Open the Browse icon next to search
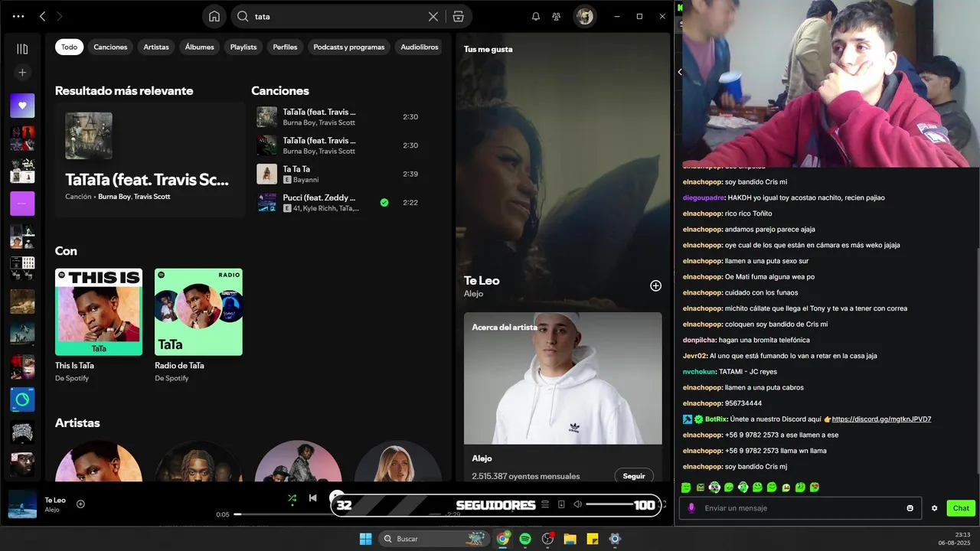Viewport: 980px width, 551px height. pos(458,16)
